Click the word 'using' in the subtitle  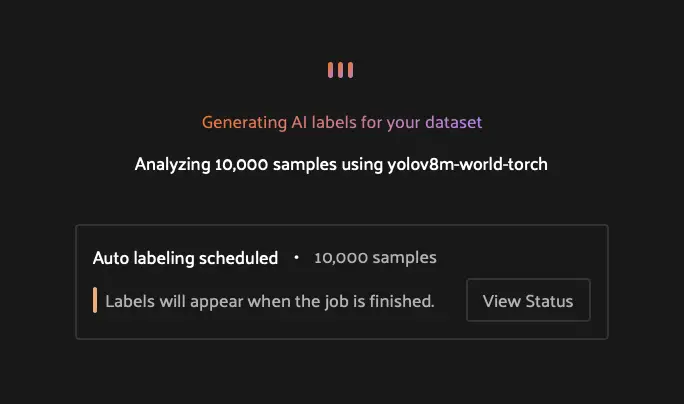[360, 164]
